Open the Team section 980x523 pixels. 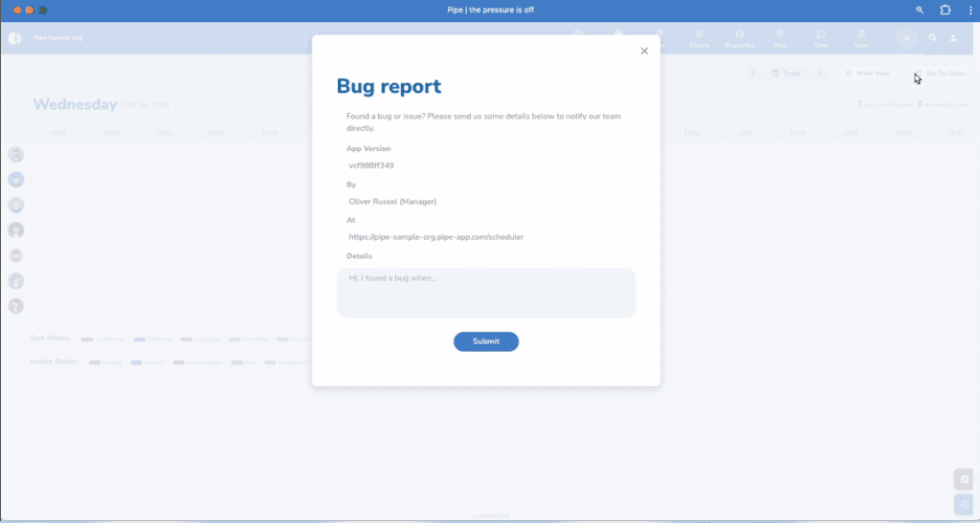coord(861,38)
